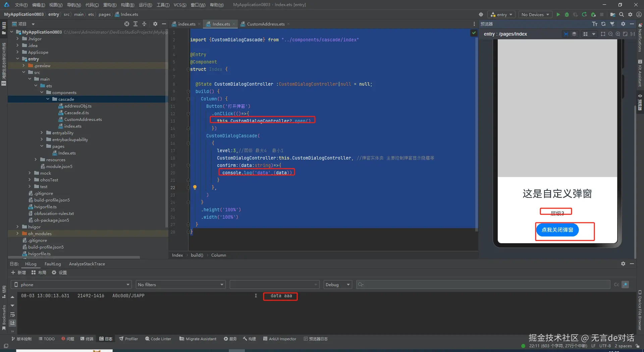Open the No Devices dropdown

pyautogui.click(x=535, y=14)
